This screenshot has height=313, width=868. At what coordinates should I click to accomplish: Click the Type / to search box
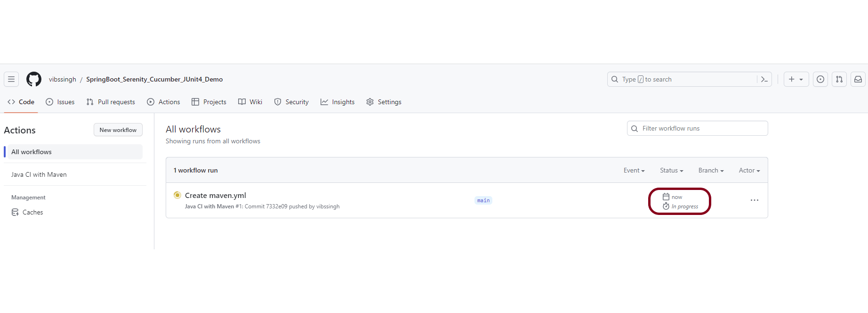(x=690, y=79)
